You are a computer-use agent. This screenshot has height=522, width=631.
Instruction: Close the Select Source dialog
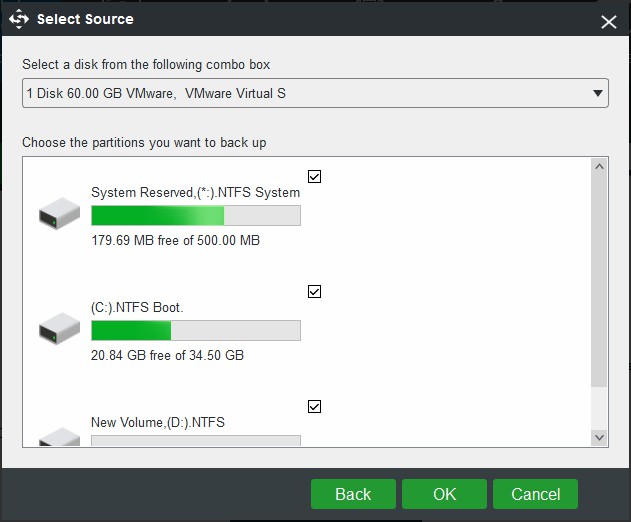(x=608, y=21)
